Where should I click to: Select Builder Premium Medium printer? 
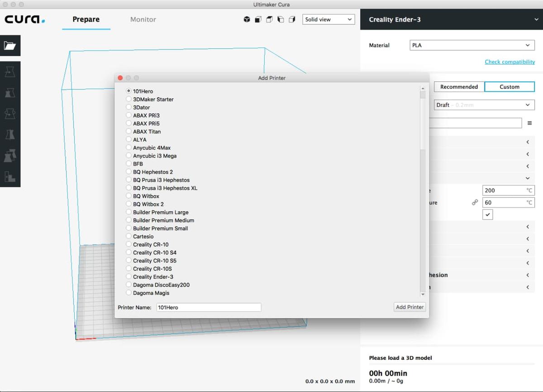(x=160, y=220)
